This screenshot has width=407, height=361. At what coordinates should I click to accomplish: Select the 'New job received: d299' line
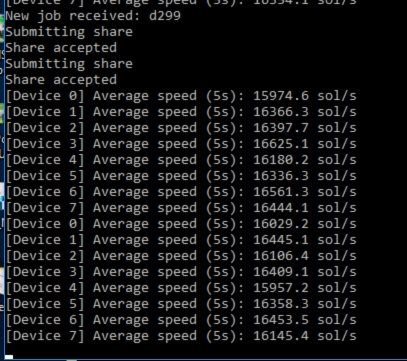coord(93,16)
